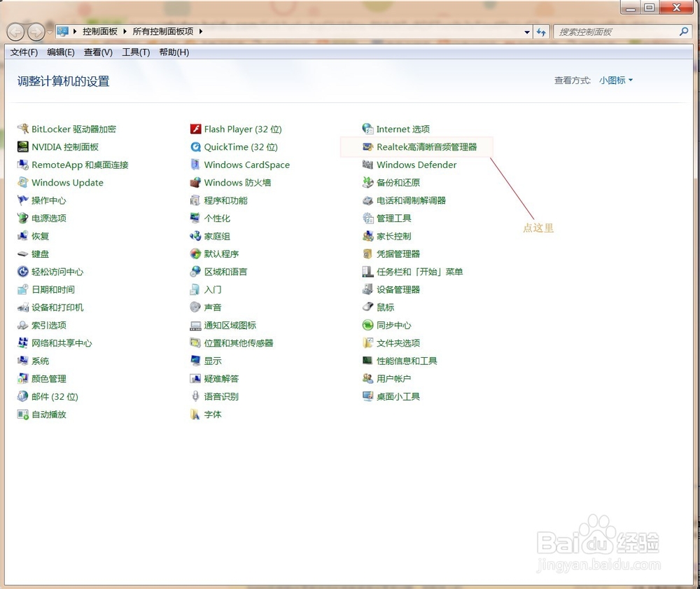
Task: Focus the 搜索控制面板 search field
Action: tap(616, 32)
